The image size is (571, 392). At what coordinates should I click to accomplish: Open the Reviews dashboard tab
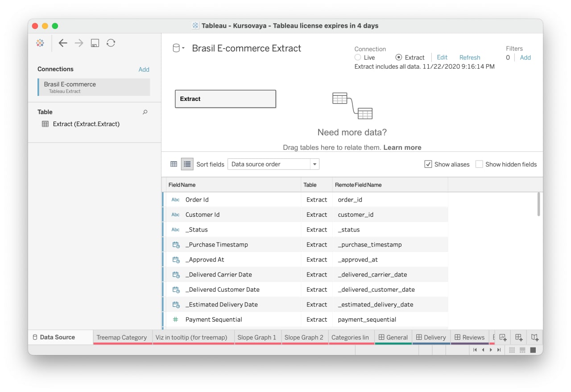[470, 338]
